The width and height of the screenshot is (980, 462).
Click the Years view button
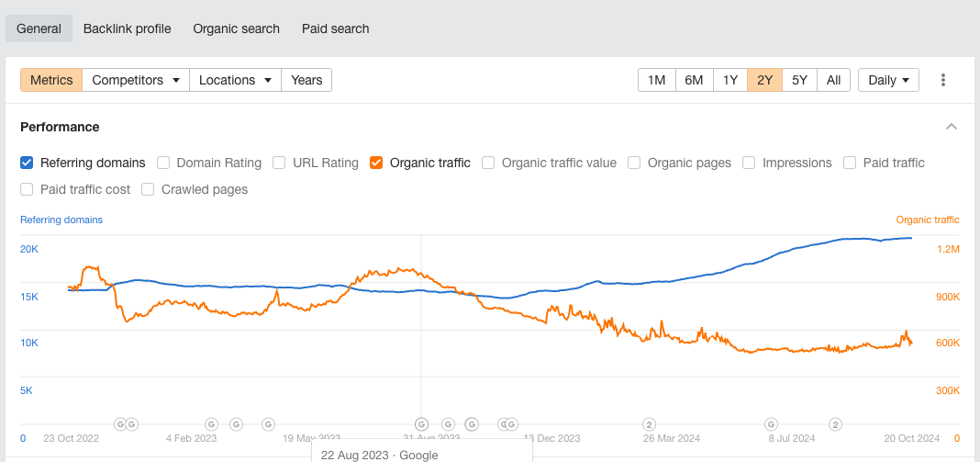pyautogui.click(x=306, y=80)
